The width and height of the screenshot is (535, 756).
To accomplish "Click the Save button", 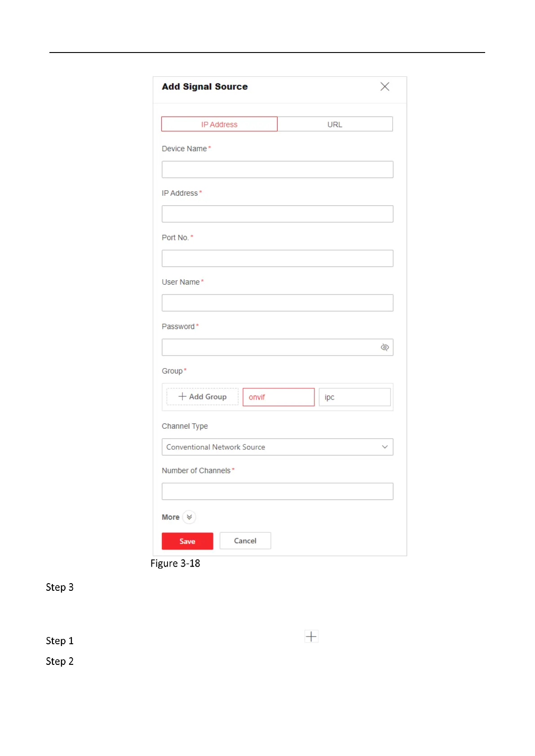I will pos(187,541).
